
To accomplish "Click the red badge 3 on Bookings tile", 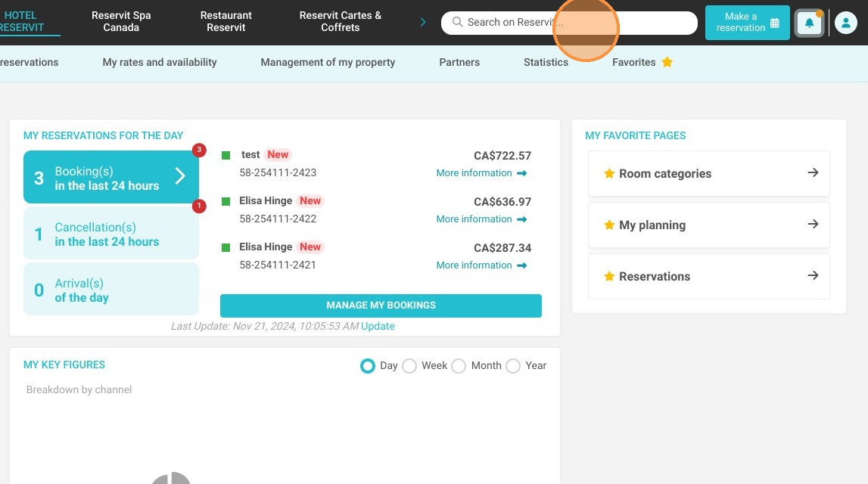I will point(199,150).
